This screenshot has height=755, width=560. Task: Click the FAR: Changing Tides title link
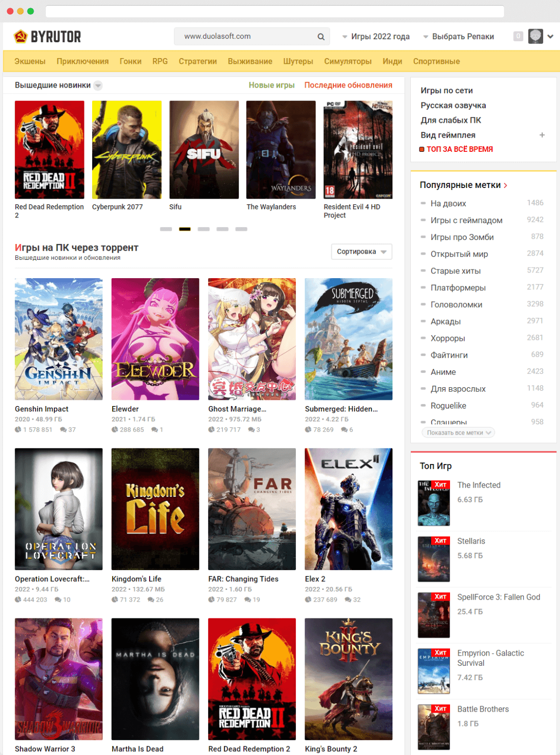[243, 579]
